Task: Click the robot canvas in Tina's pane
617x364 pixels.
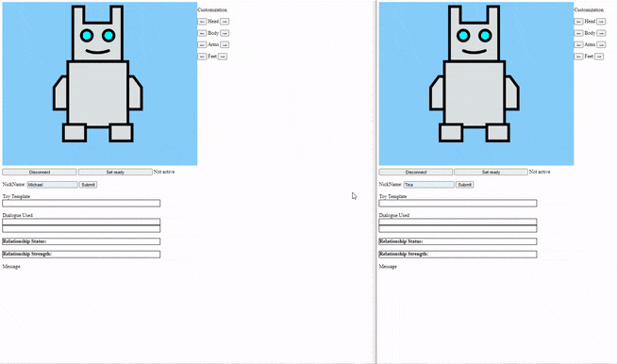Action: pyautogui.click(x=476, y=83)
